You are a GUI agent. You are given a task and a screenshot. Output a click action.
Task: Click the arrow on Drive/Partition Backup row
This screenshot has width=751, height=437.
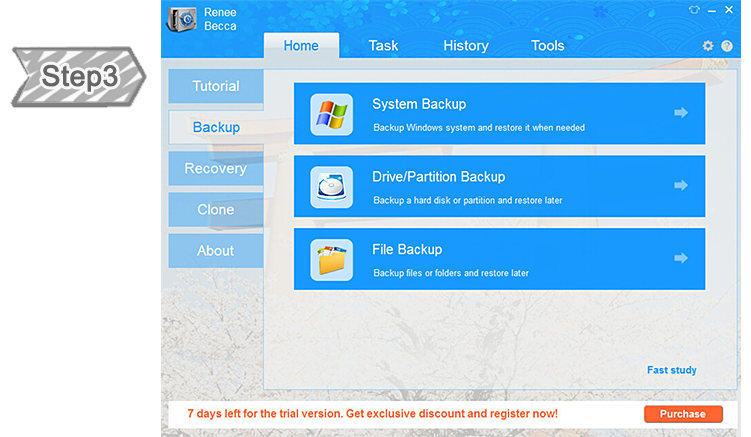coord(681,186)
